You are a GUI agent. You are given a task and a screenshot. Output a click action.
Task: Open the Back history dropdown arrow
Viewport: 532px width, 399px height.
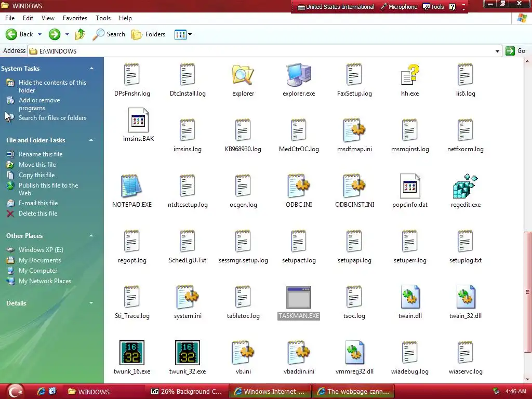(39, 34)
